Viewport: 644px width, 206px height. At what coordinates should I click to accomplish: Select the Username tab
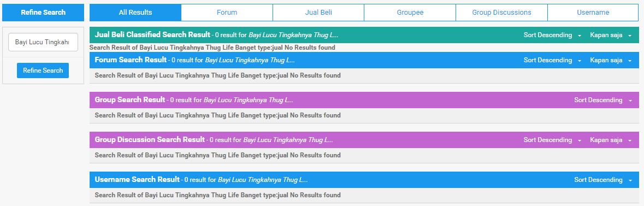tap(593, 13)
